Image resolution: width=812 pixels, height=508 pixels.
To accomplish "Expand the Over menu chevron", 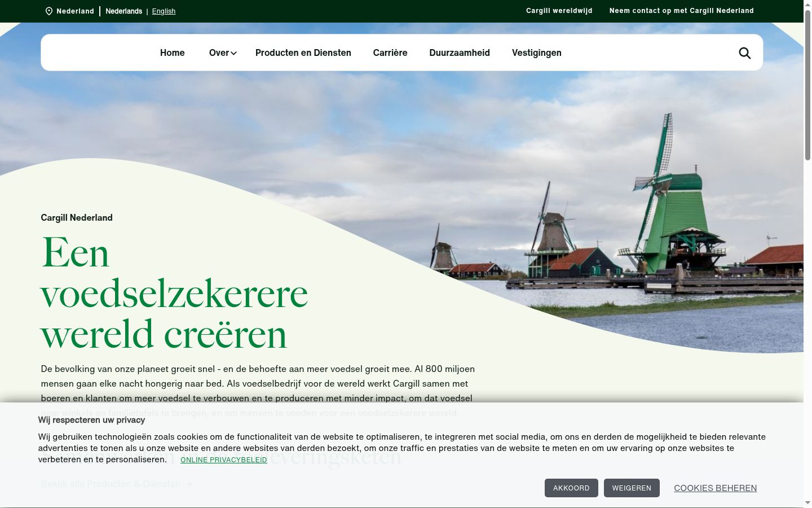I will (x=233, y=53).
